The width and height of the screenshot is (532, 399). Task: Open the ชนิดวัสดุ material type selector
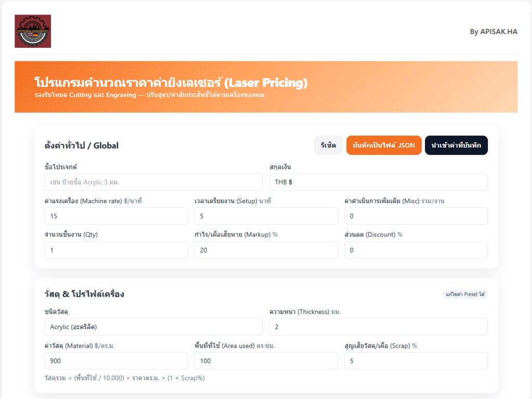[x=154, y=327]
